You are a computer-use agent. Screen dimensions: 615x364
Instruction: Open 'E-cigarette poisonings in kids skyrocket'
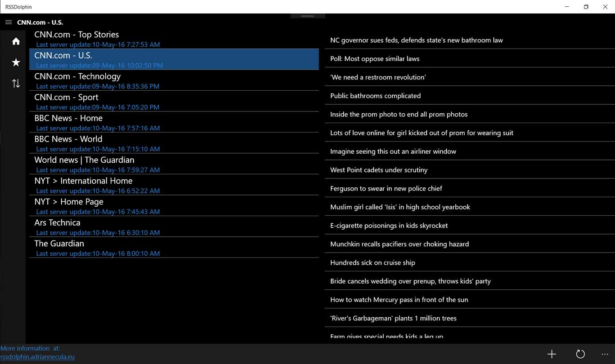pyautogui.click(x=470, y=225)
